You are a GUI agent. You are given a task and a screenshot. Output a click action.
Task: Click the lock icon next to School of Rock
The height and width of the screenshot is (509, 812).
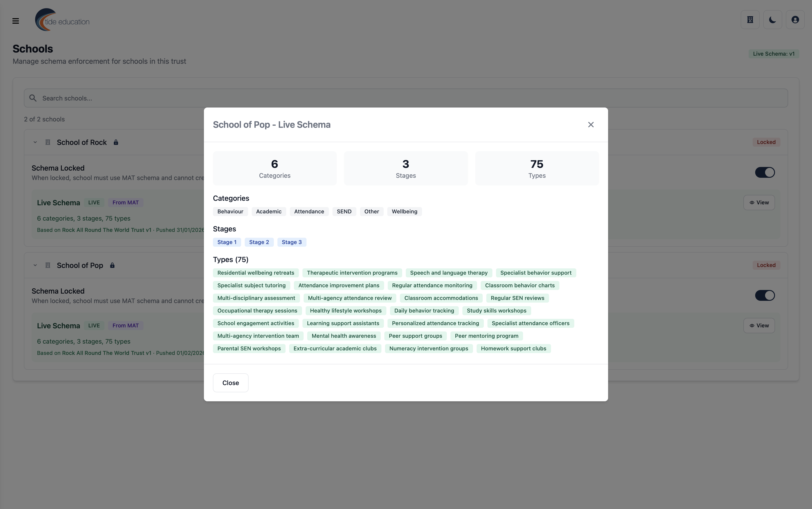pyautogui.click(x=116, y=142)
